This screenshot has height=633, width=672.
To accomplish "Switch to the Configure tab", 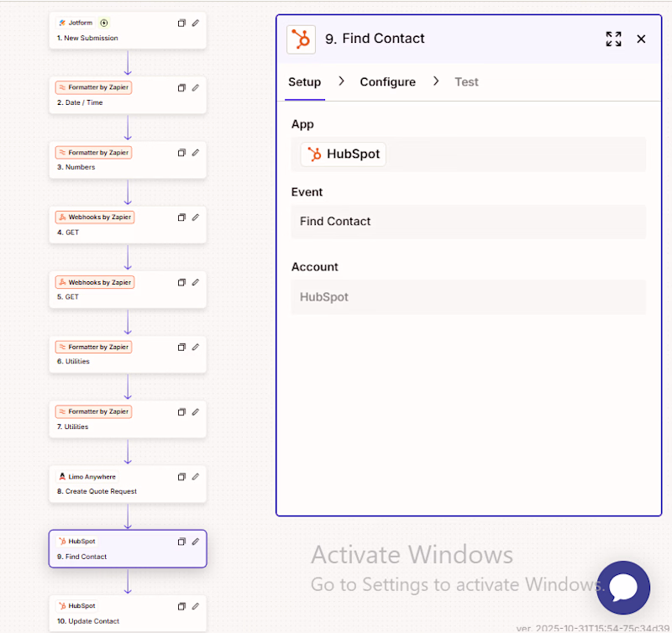I will pos(387,81).
